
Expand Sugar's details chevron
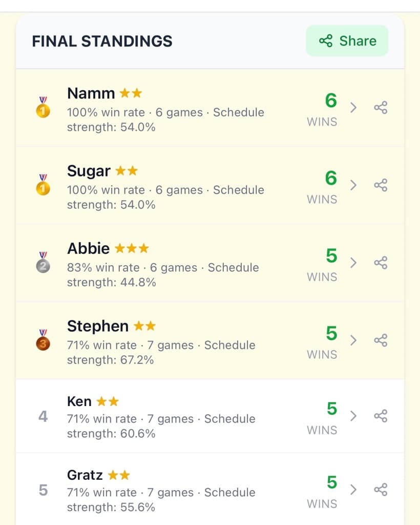click(353, 185)
